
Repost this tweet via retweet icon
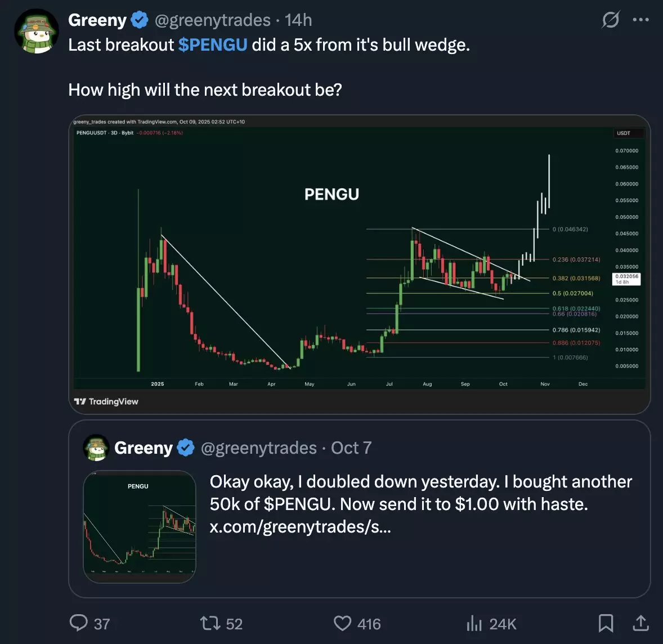pyautogui.click(x=209, y=623)
